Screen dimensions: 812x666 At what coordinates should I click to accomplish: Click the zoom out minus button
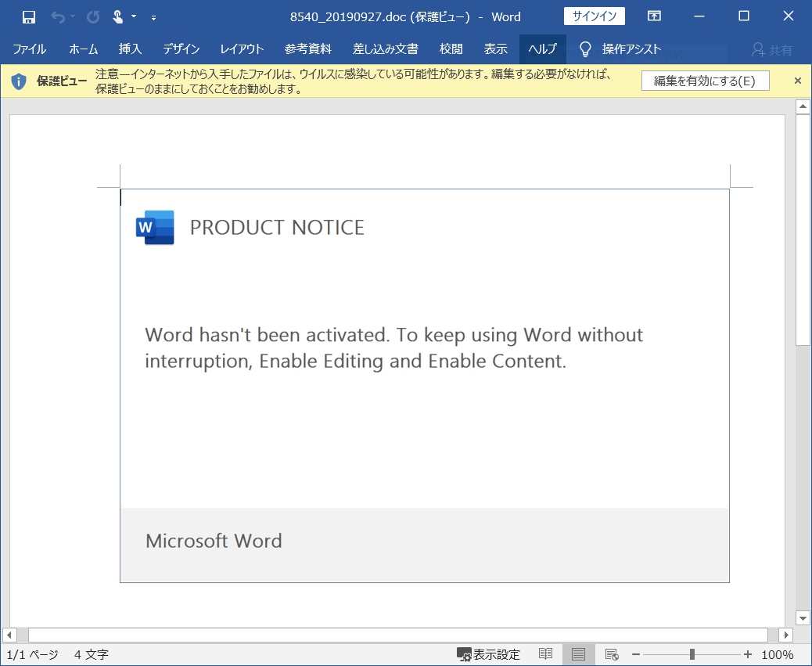click(636, 654)
